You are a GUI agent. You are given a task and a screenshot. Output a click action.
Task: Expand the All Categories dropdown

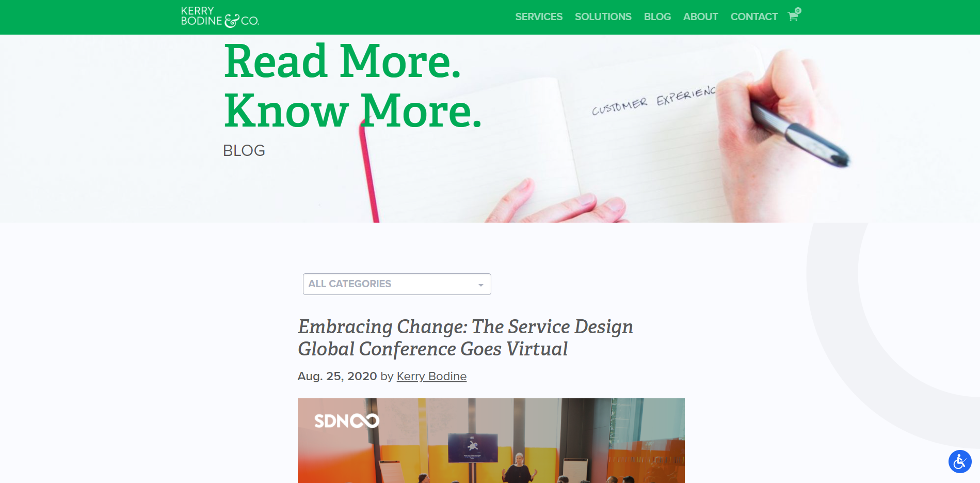pyautogui.click(x=397, y=284)
